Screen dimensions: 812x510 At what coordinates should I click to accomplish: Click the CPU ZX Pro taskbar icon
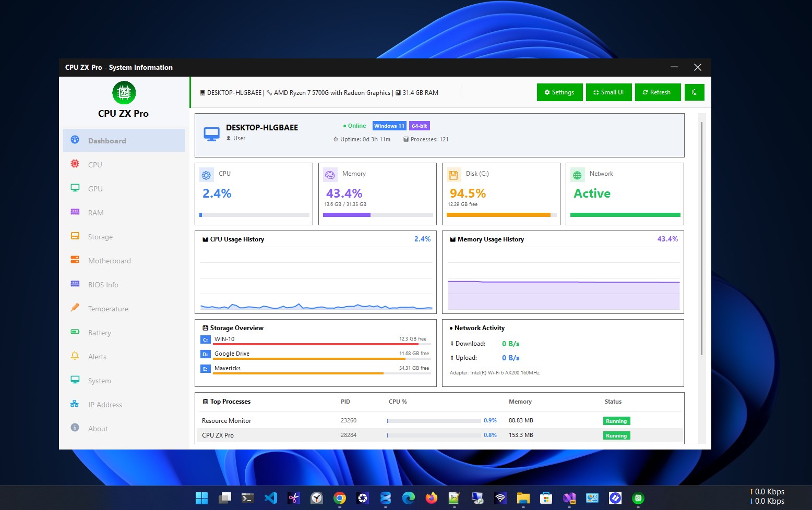point(638,498)
